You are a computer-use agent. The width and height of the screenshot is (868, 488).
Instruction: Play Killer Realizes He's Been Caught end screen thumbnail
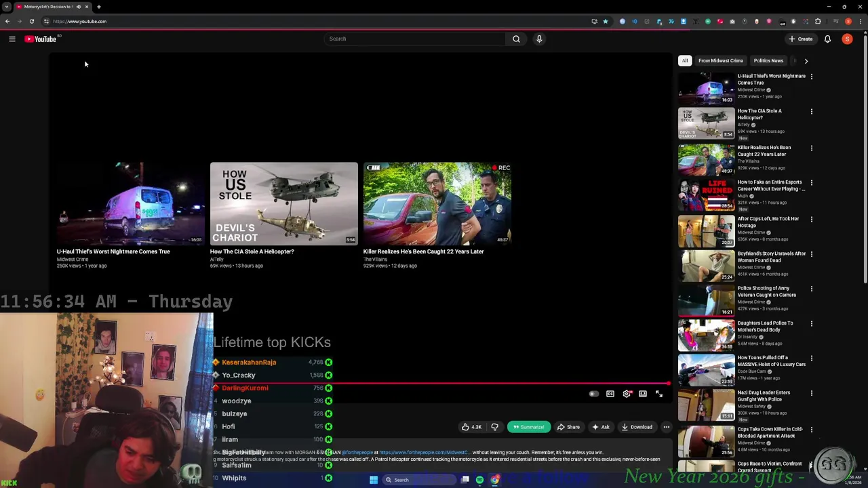(x=437, y=203)
